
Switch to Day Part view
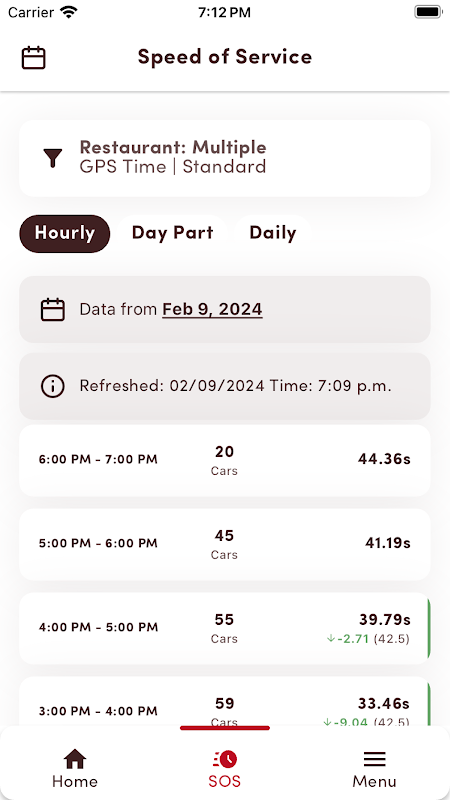pos(172,234)
